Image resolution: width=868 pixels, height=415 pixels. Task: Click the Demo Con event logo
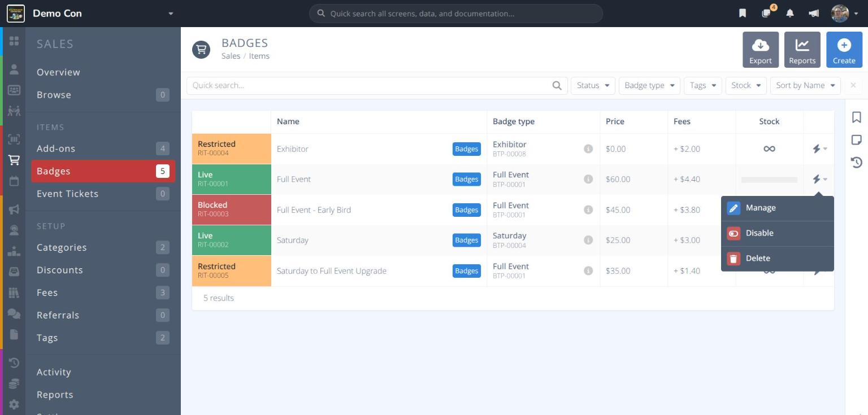[16, 14]
